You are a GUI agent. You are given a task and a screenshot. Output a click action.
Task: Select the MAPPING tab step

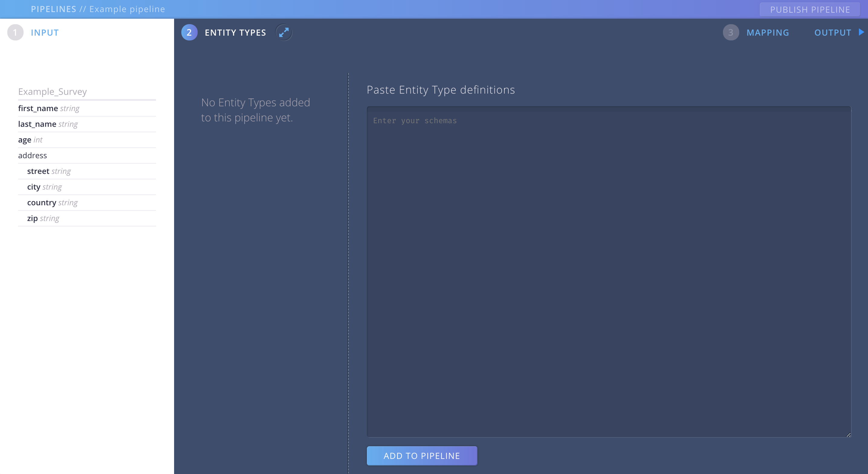(x=768, y=32)
